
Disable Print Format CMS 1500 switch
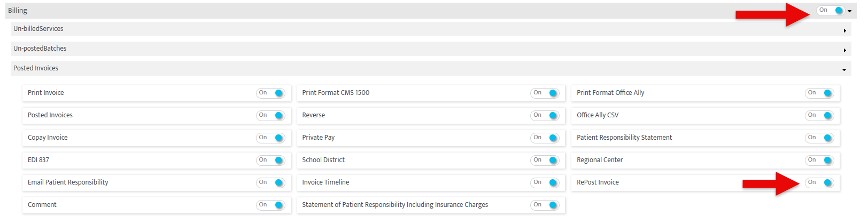[545, 93]
